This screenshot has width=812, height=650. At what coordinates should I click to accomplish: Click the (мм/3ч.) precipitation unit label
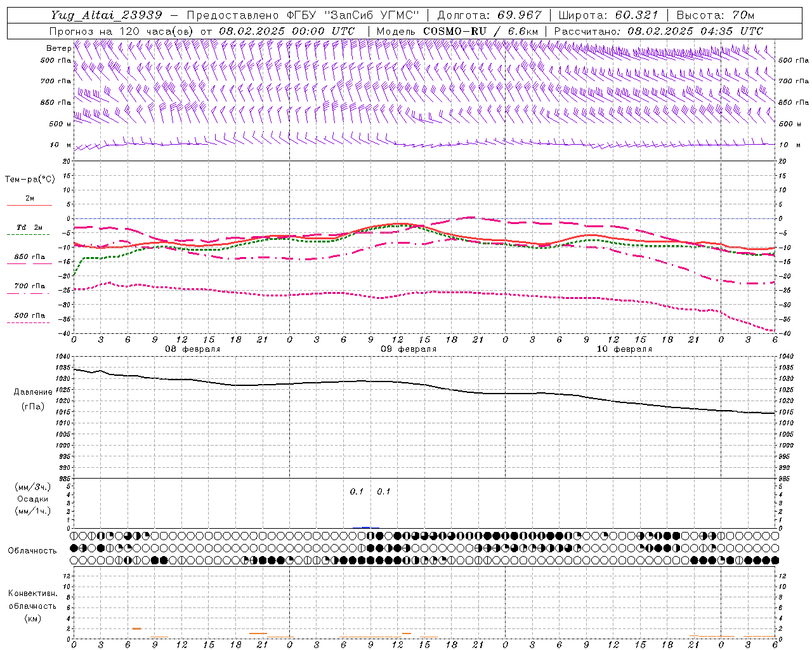pos(32,487)
